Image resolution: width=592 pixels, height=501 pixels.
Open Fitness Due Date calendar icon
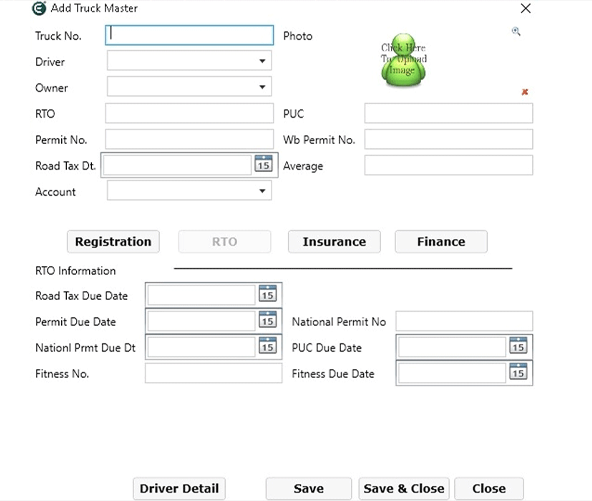pyautogui.click(x=518, y=372)
